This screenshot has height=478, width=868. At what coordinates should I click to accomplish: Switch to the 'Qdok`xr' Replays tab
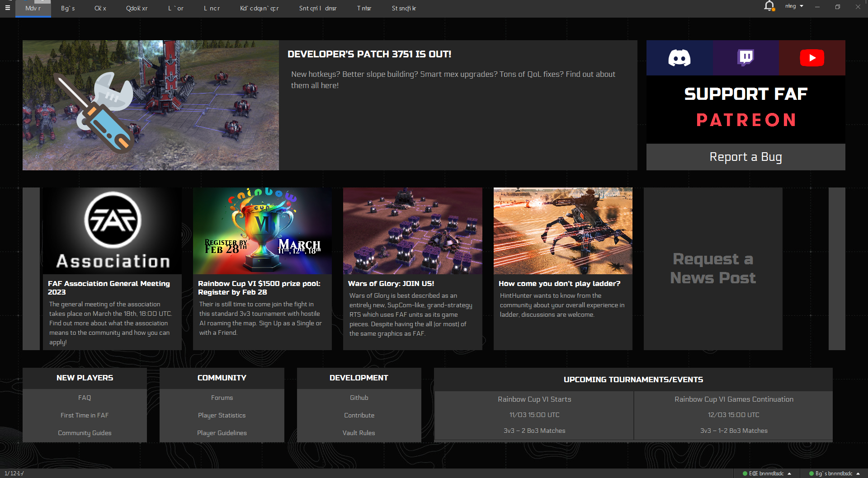tap(137, 9)
